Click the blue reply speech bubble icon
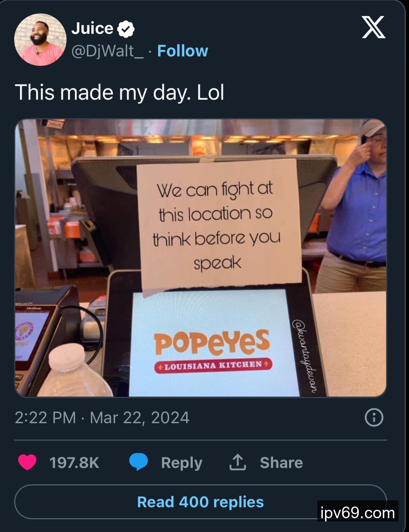The image size is (409, 532). pos(139,462)
